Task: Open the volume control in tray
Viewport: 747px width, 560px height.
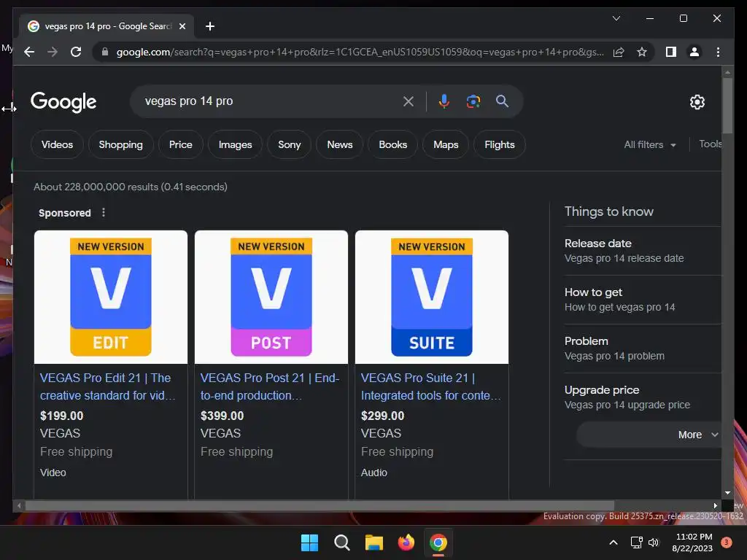Action: [654, 542]
